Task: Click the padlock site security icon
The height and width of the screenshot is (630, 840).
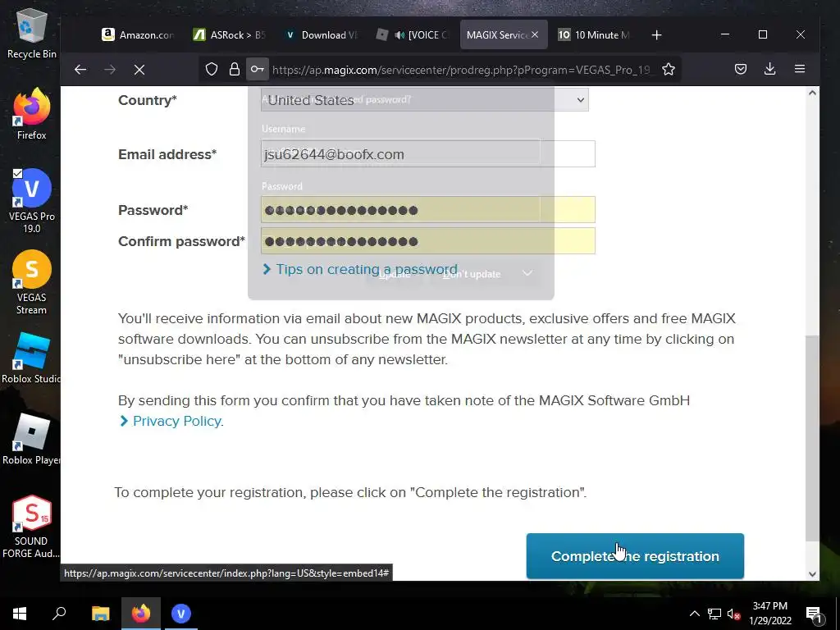Action: click(x=234, y=69)
